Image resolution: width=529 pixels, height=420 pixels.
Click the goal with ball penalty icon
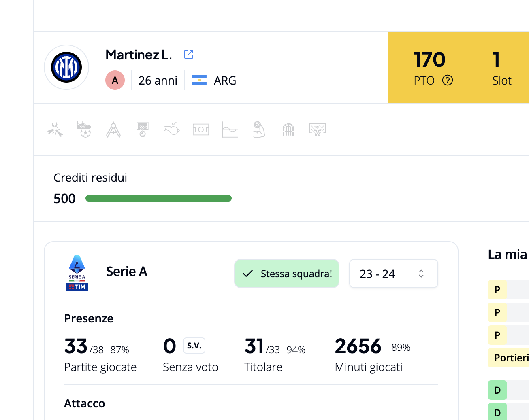click(143, 129)
